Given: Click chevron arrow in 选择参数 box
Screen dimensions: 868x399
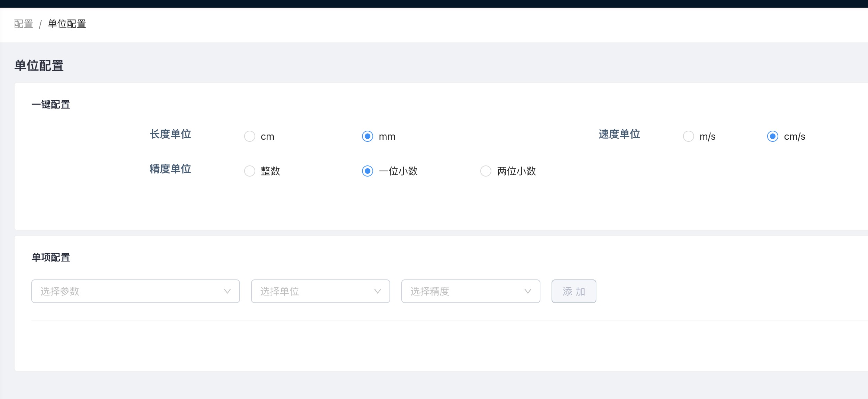Looking at the screenshot, I should click(227, 291).
